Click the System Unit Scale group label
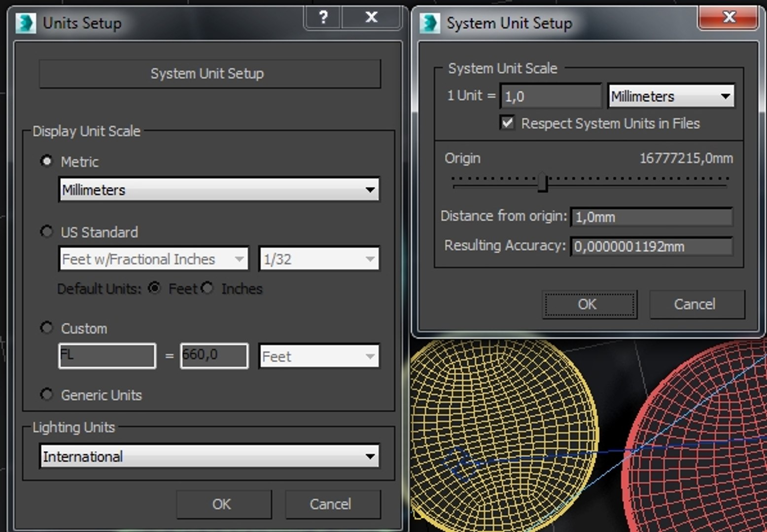This screenshot has height=532, width=767. 502,68
